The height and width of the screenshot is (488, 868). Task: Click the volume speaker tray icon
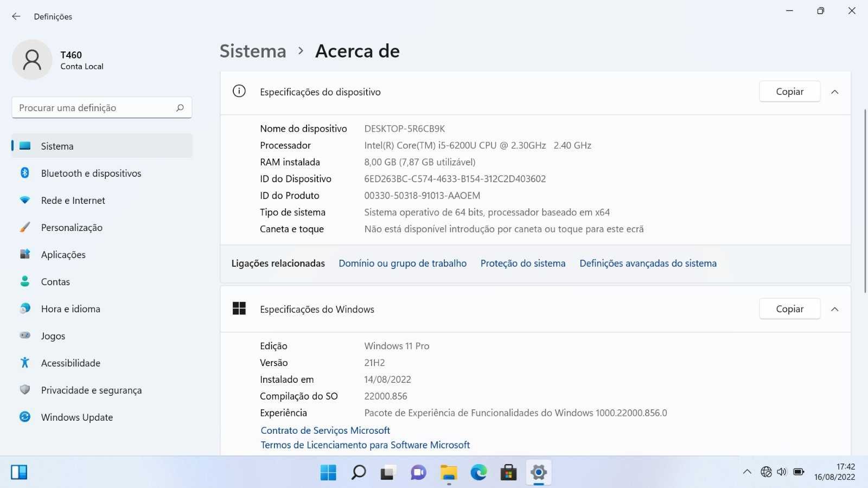point(782,472)
